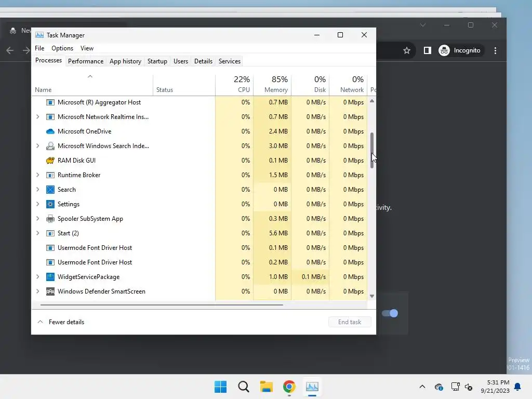Click the Microsoft OneDrive cloud icon
Viewport: 532px width, 399px height.
pyautogui.click(x=50, y=131)
